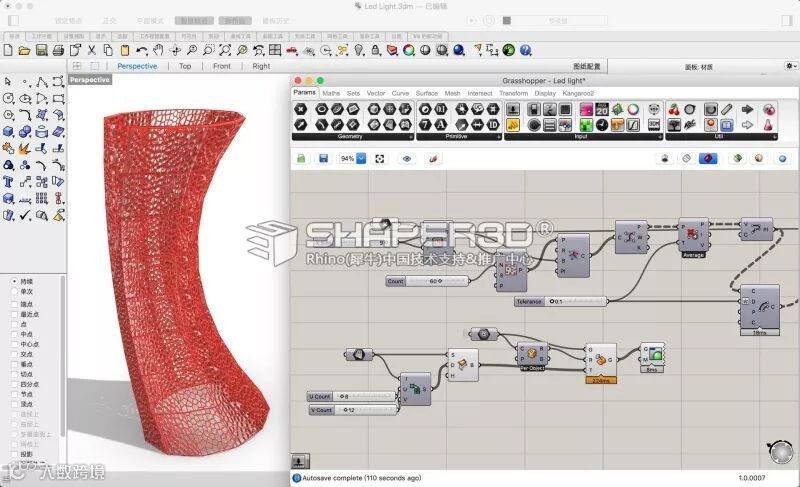Screen dimensions: 800x487
Task: Open the gear options menu in the 面板: 材质 panel
Action: (791, 66)
